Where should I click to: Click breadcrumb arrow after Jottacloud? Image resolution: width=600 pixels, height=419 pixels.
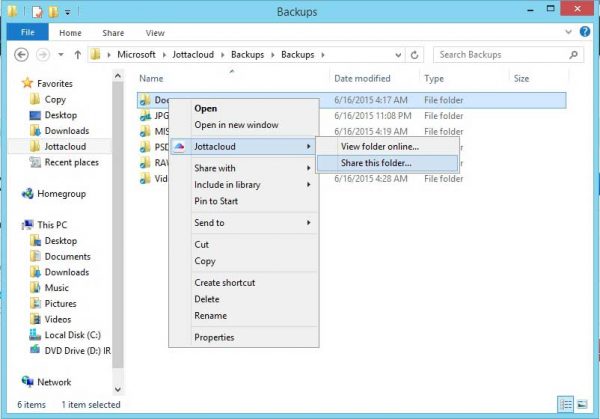tap(222, 55)
